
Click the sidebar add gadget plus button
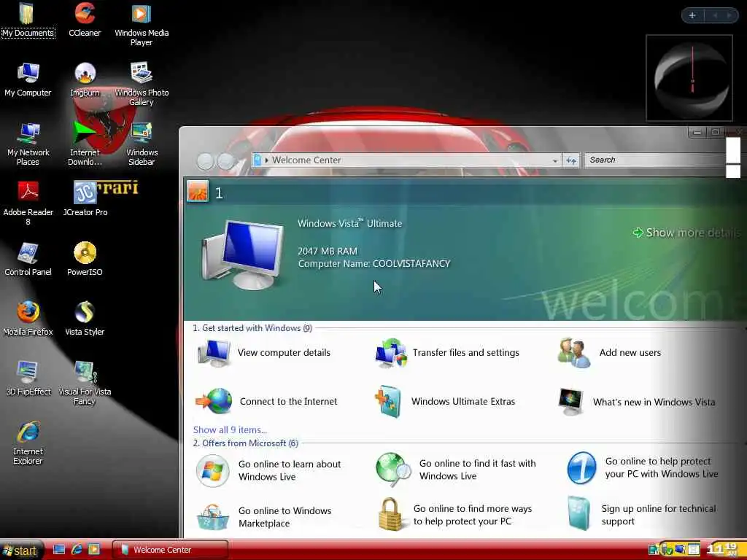pyautogui.click(x=692, y=15)
